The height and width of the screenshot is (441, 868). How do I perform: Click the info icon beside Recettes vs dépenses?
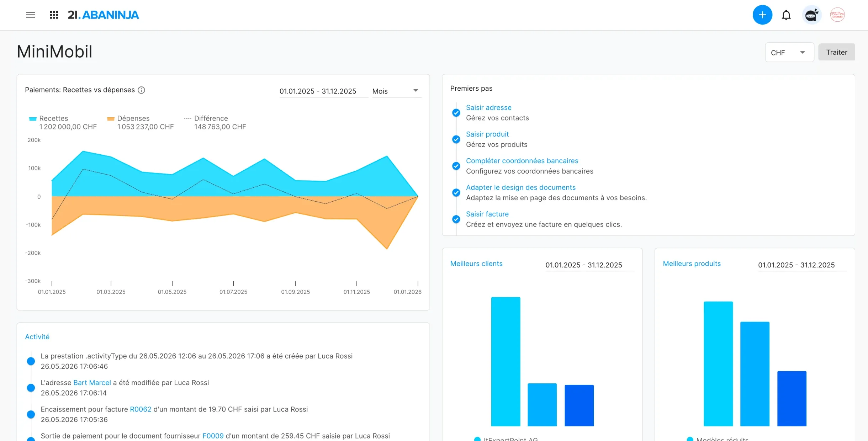141,90
